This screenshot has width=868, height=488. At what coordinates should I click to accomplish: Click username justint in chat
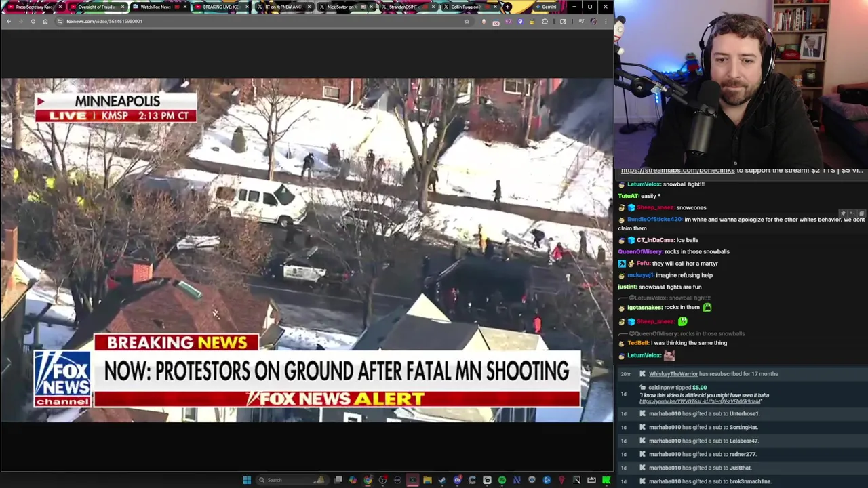click(627, 287)
